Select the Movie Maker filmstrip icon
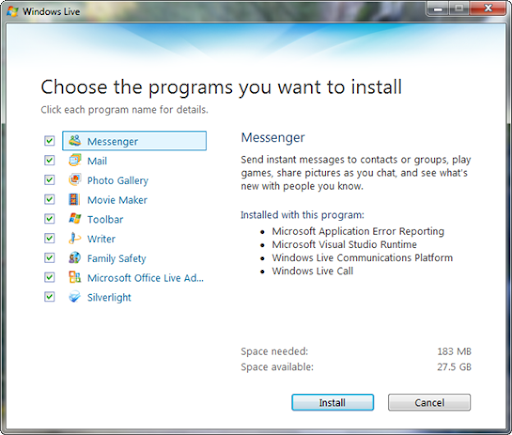 (75, 199)
